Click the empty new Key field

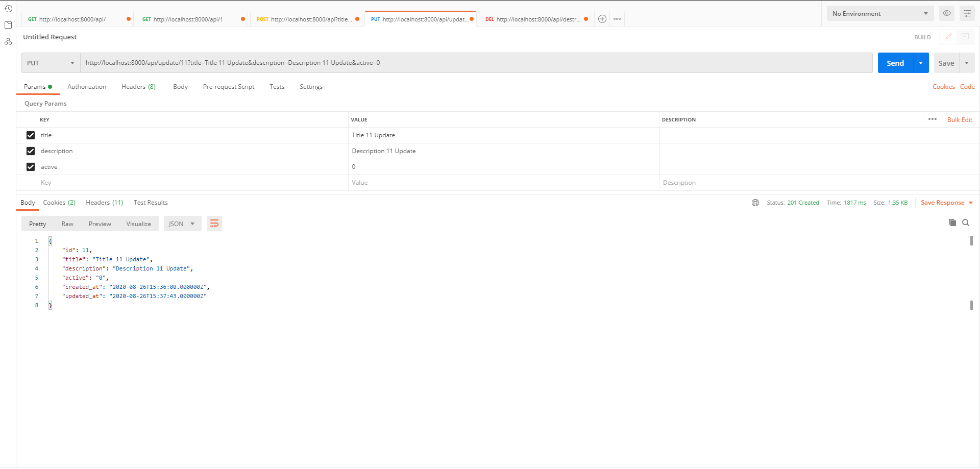coord(192,183)
